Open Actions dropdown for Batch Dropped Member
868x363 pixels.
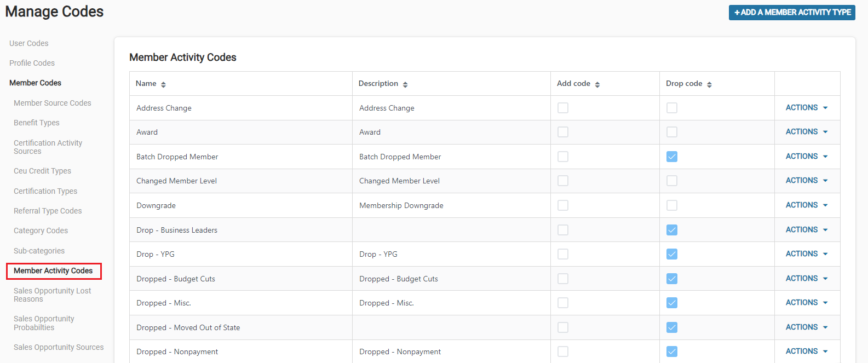[807, 157]
